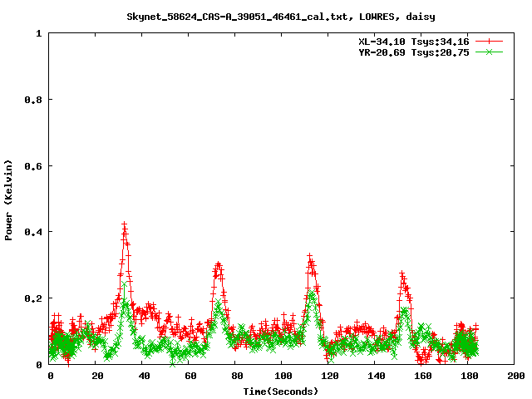Click the Time(Seconds) x-axis label

tap(281, 392)
